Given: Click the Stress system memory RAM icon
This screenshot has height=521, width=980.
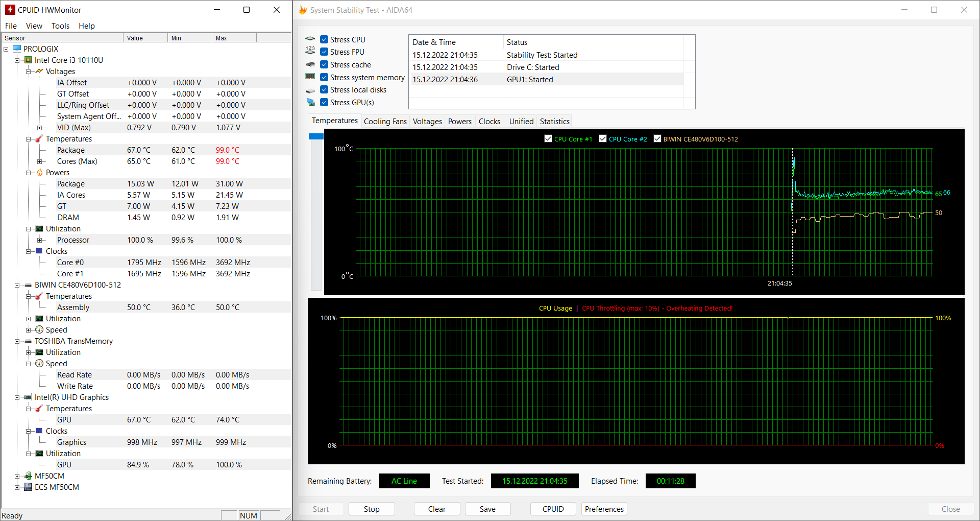Looking at the screenshot, I should click(x=310, y=77).
